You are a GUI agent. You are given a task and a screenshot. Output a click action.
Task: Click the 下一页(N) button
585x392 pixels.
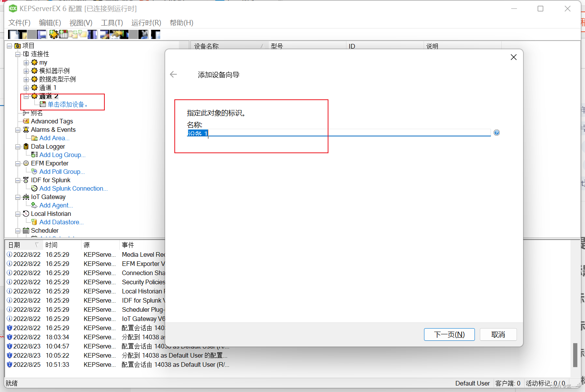(449, 334)
